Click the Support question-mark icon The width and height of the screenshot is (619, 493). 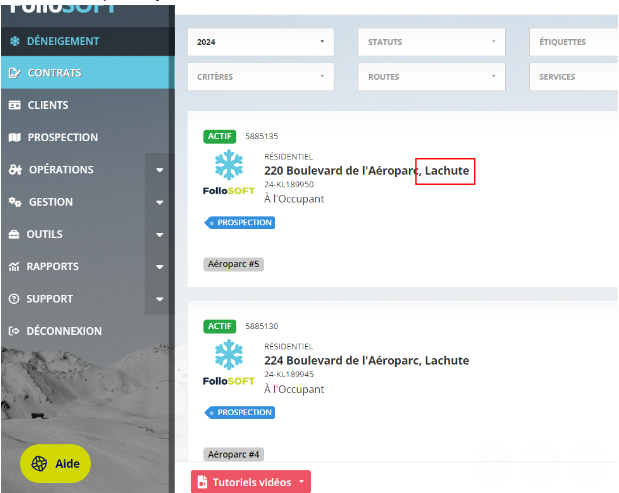[x=14, y=299]
